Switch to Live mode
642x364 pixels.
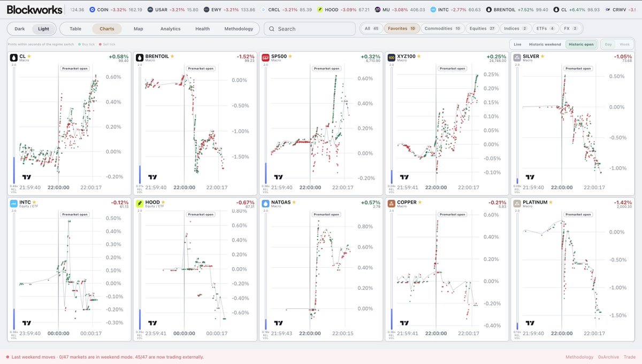point(517,44)
